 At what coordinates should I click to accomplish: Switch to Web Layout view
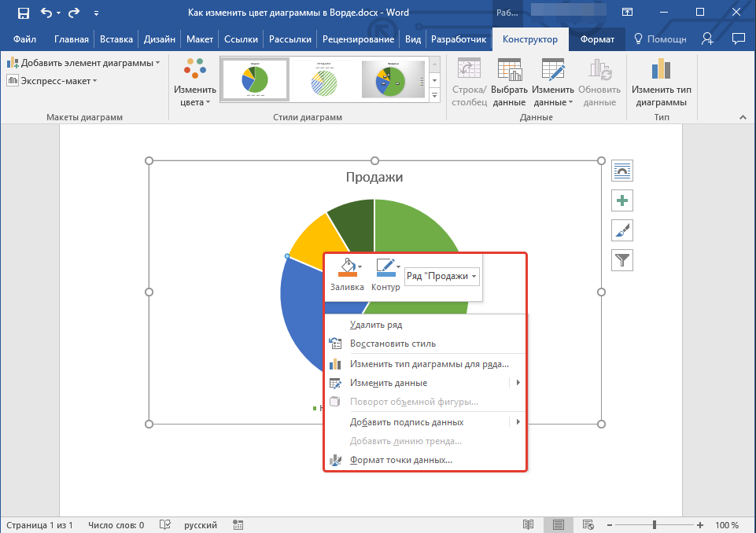(588, 525)
